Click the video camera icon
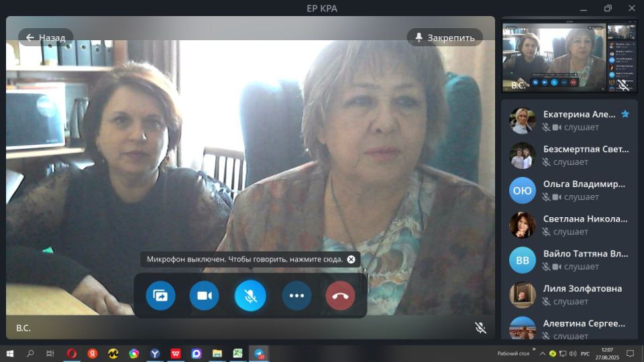 click(x=205, y=296)
